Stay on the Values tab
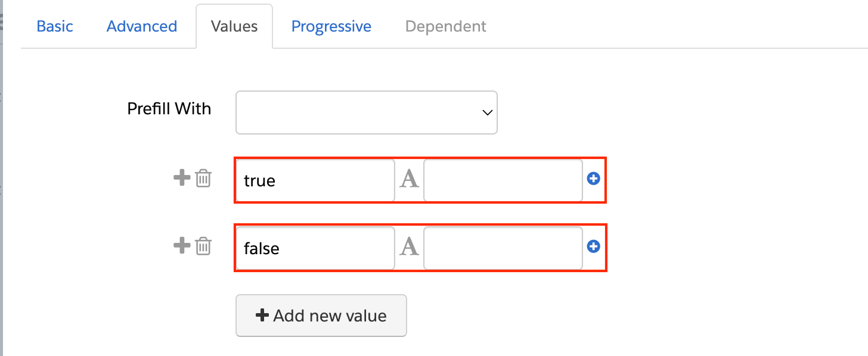Image resolution: width=868 pixels, height=356 pixels. tap(234, 26)
